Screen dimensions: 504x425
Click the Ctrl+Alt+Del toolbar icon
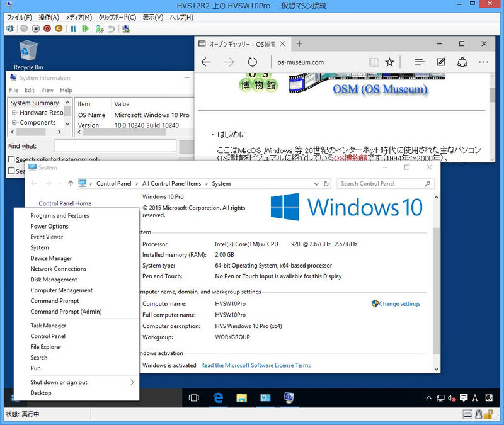10,28
